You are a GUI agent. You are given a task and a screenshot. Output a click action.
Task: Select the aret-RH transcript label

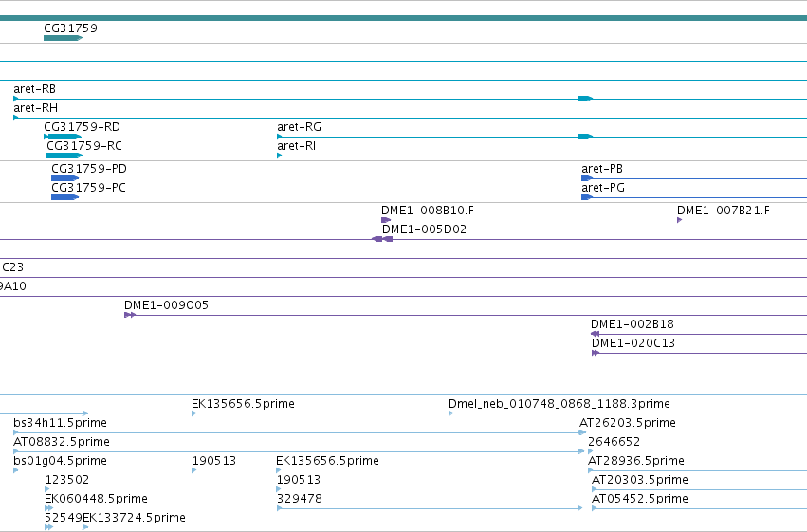[x=35, y=108]
